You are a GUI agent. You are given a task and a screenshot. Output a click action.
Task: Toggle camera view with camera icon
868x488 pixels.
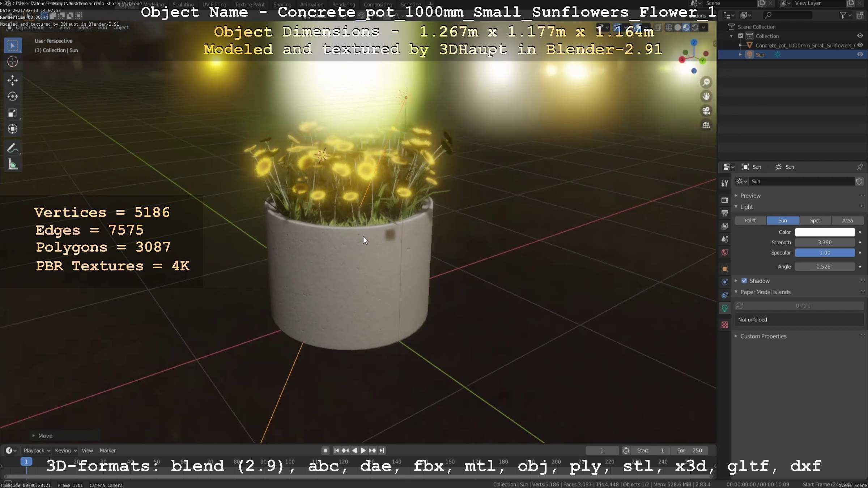click(x=706, y=111)
